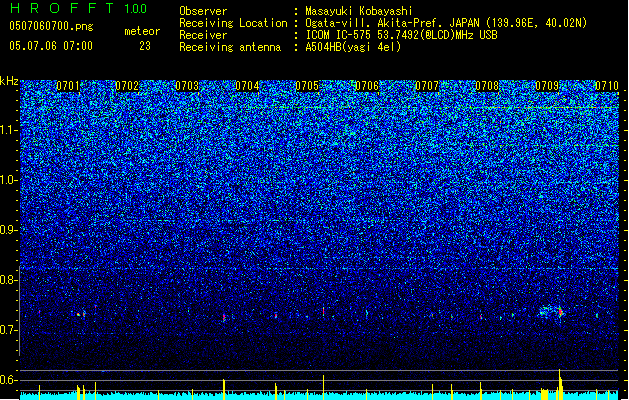Image resolution: width=629 pixels, height=400 pixels.
Task: Click the 'Observer' field label
Action: pos(203,11)
